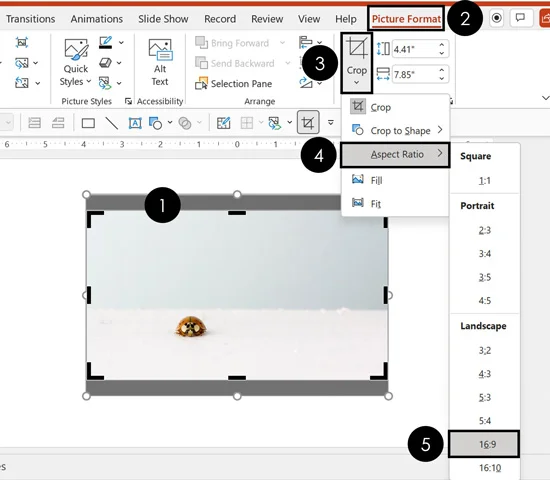Select the 4:3 landscape aspect ratio
The image size is (550, 480).
[x=484, y=374]
